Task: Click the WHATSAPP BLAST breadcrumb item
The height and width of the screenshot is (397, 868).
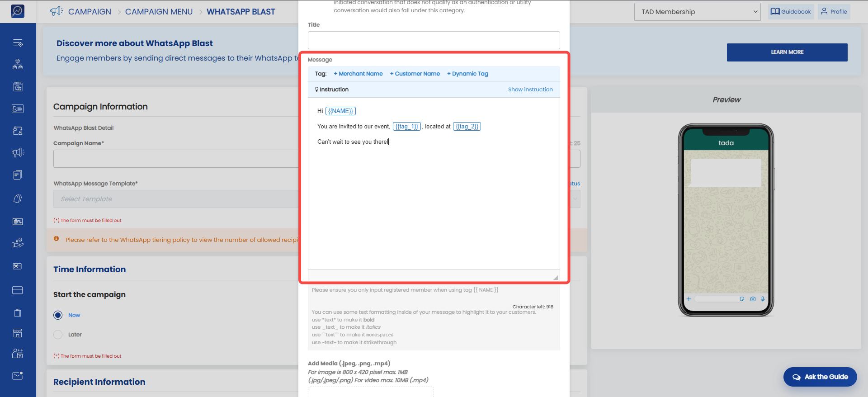Action: (x=241, y=12)
